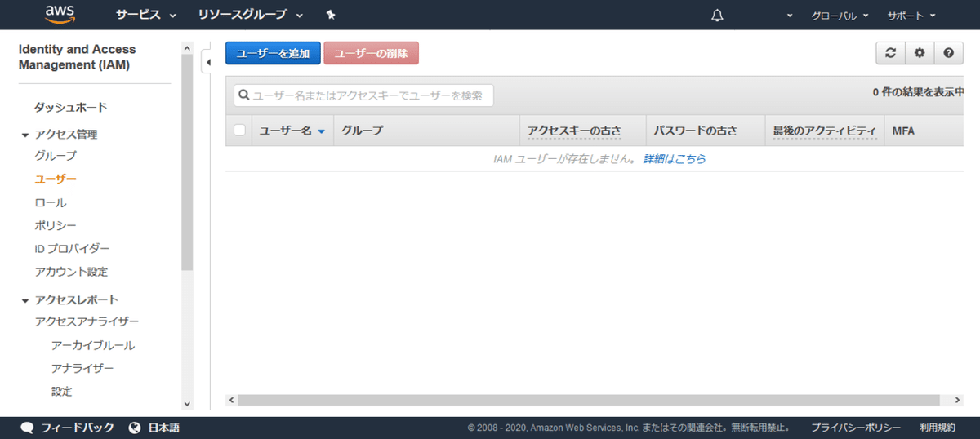This screenshot has height=439, width=980.
Task: Open ID プロバイダー in the sidebar
Action: point(72,248)
